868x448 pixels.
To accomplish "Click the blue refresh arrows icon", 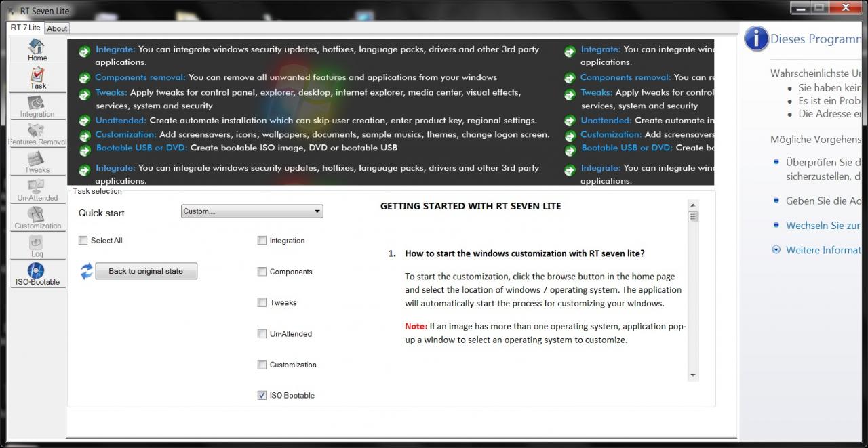I will tap(86, 271).
